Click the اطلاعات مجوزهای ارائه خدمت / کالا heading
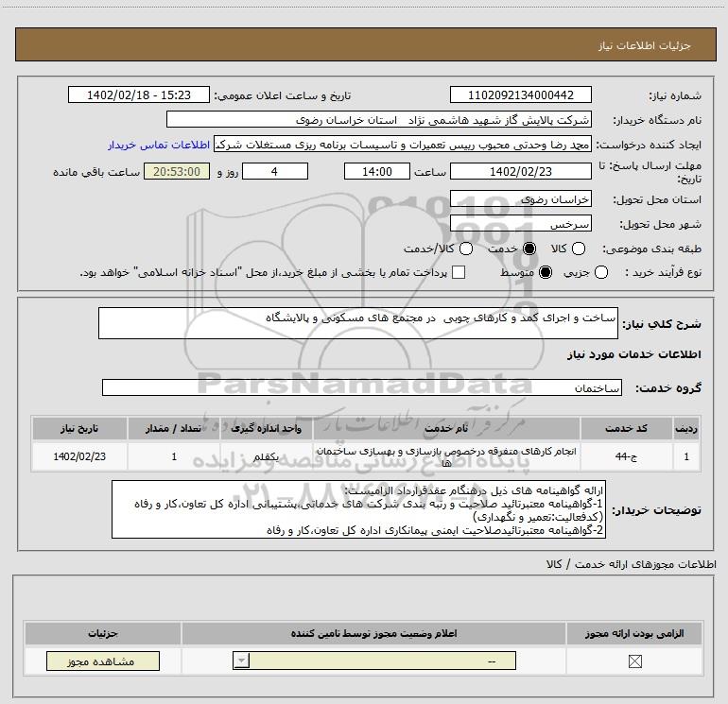 pyautogui.click(x=631, y=564)
